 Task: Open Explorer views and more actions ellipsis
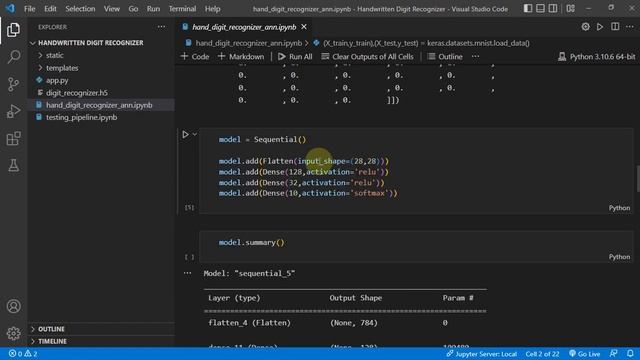click(162, 27)
